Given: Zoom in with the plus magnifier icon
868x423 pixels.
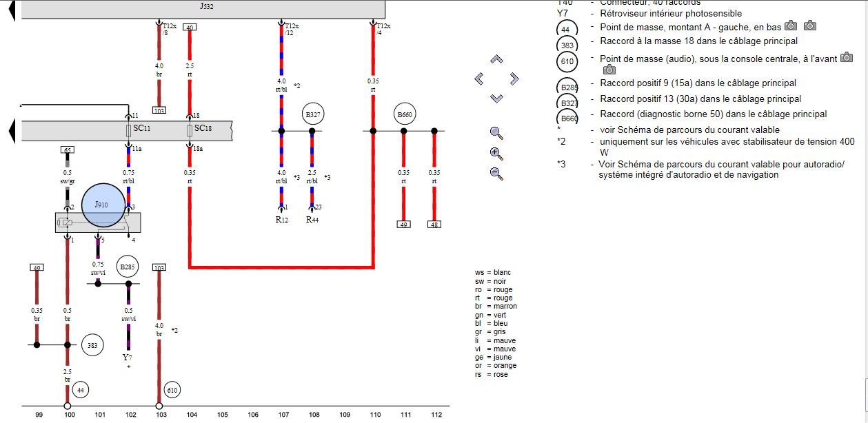Looking at the screenshot, I should pos(496,154).
